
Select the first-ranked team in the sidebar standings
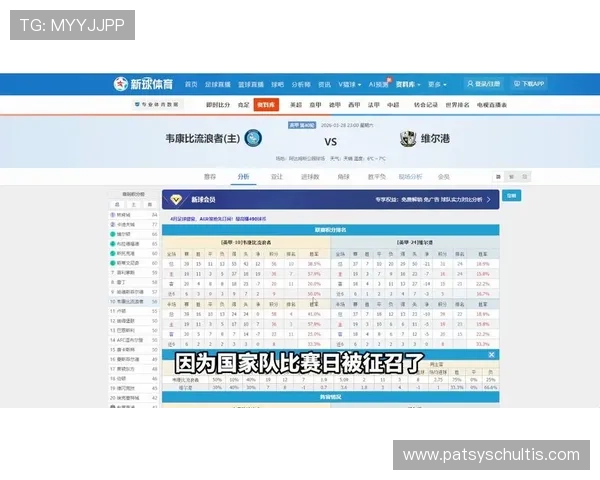(134, 215)
